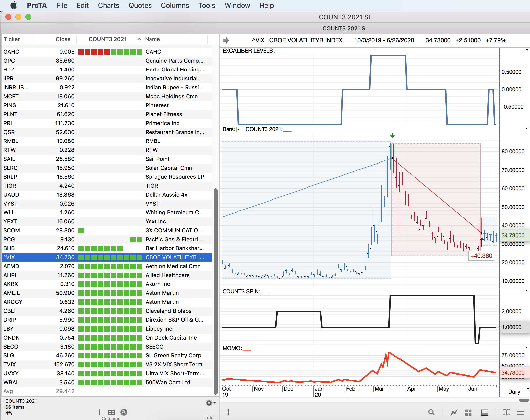Click the add column plus icon

[99, 412]
